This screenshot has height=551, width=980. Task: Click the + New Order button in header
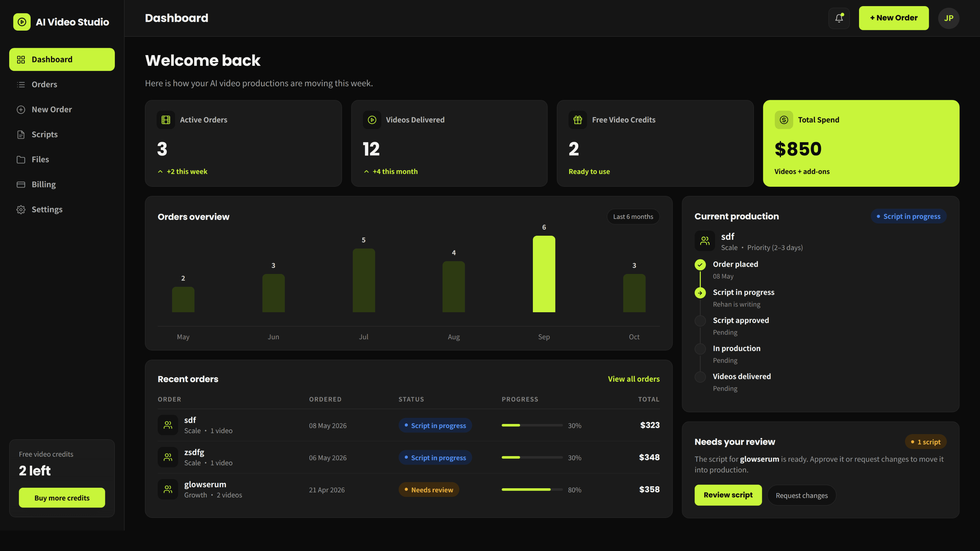coord(894,18)
